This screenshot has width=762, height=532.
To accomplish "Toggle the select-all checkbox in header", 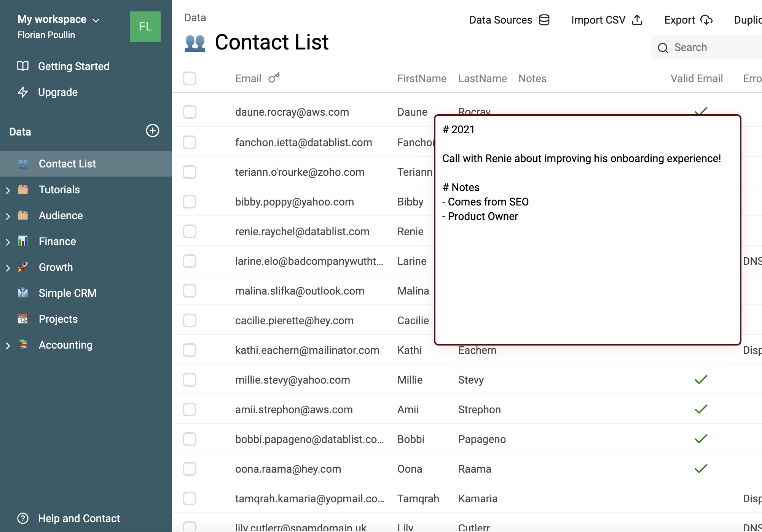I will click(190, 78).
